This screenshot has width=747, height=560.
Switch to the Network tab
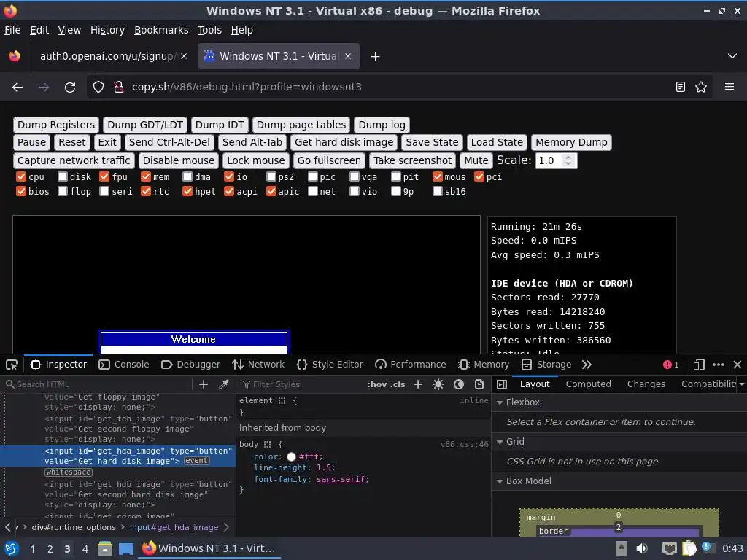(x=258, y=365)
